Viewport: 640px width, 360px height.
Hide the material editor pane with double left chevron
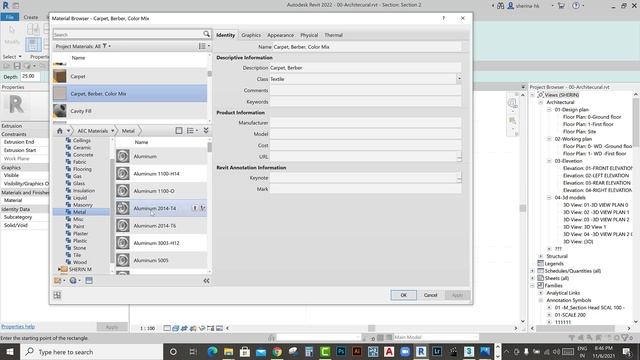(x=206, y=281)
